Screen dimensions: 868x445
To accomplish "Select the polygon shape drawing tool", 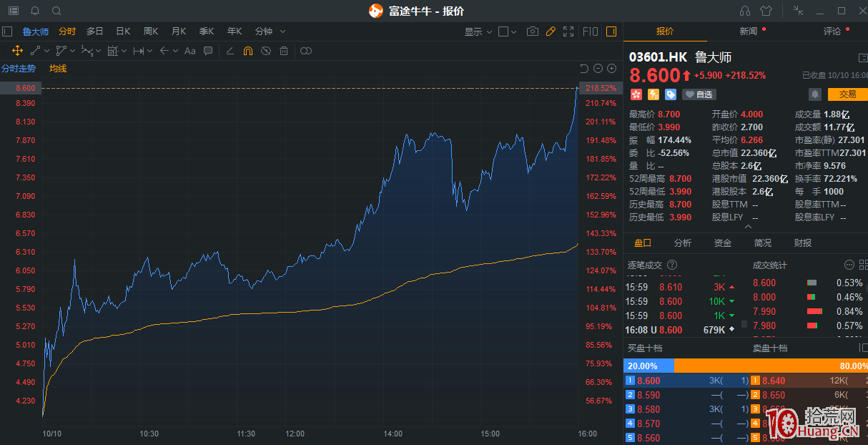I will (61, 51).
